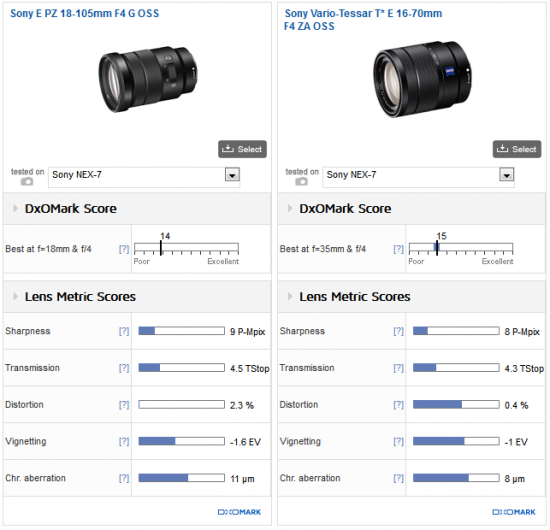The width and height of the screenshot is (550, 530).
Task: Click the 4.3 TStop transmission bar
Action: pos(456,368)
